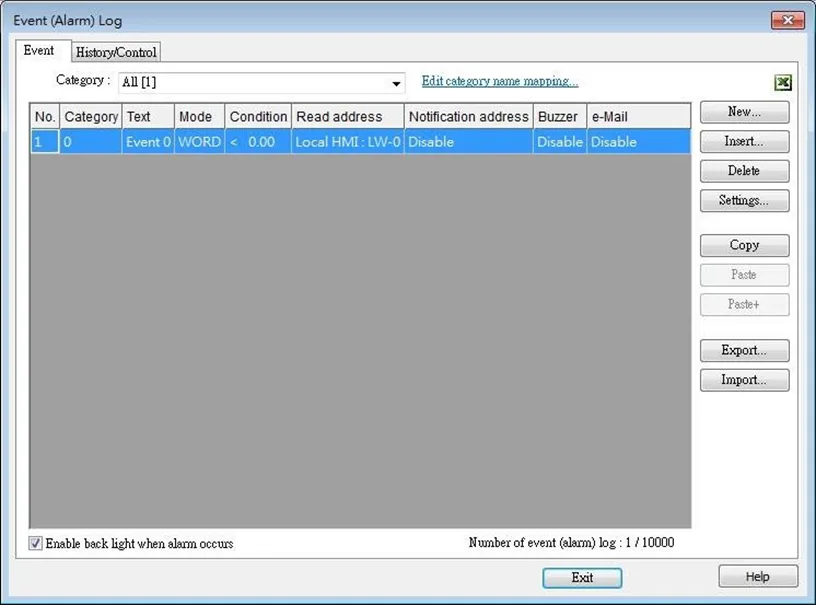Click the Category '0' cell
The height and width of the screenshot is (605, 816).
point(91,142)
